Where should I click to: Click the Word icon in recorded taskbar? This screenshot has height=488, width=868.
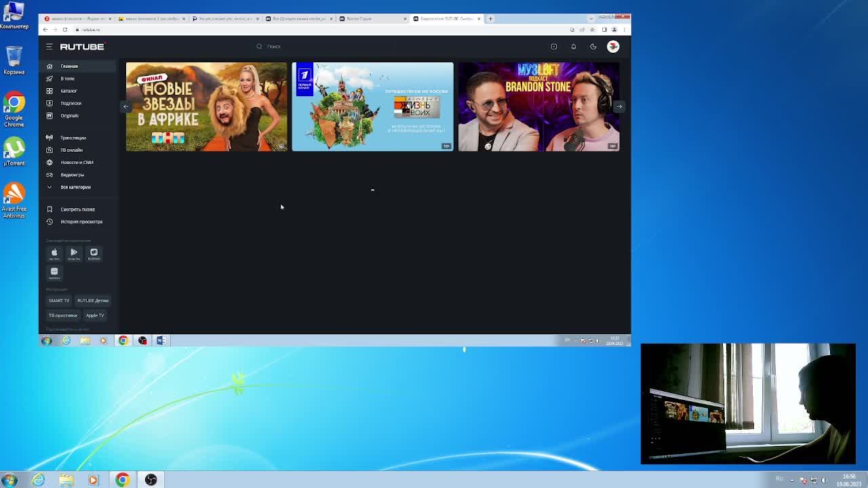tap(161, 340)
